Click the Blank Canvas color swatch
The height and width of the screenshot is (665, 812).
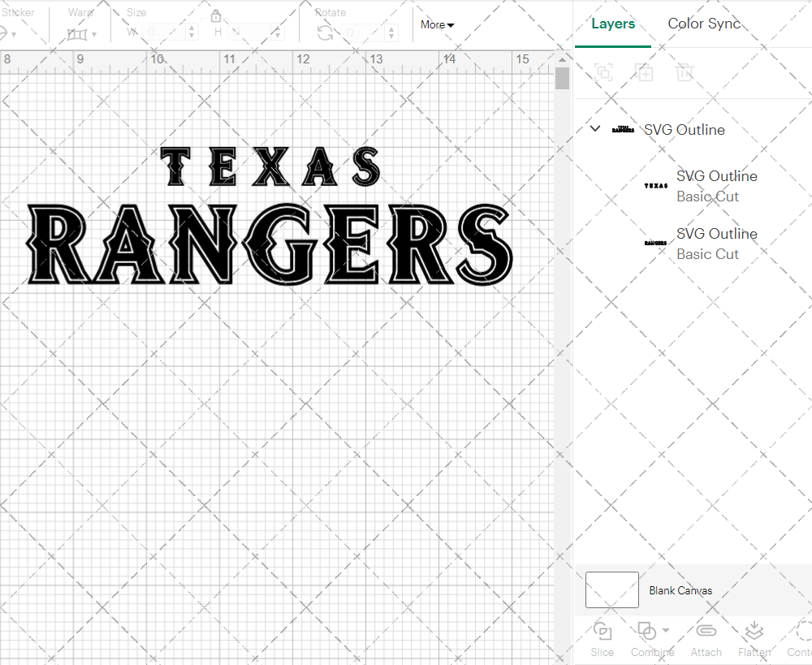611,590
